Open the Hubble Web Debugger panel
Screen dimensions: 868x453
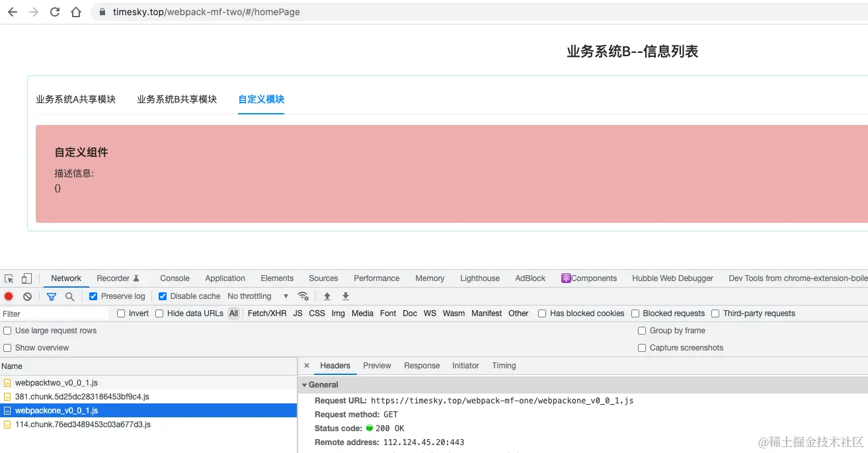click(x=673, y=278)
